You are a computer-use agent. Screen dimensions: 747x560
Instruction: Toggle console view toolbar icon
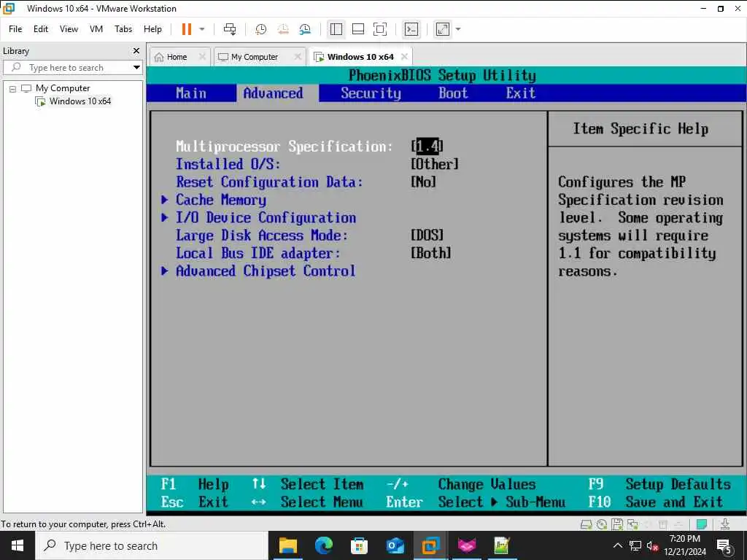coord(411,29)
